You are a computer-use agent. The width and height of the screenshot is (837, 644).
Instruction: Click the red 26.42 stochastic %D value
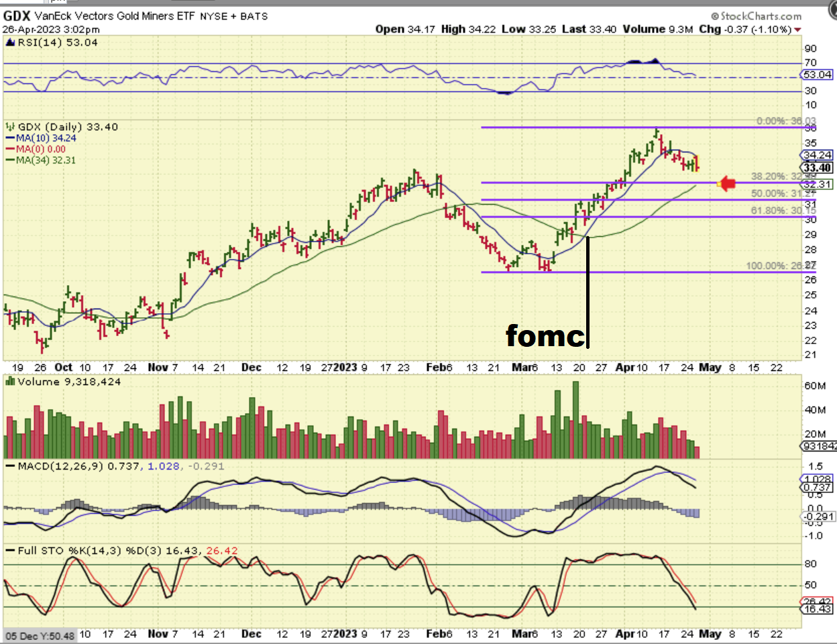pyautogui.click(x=221, y=551)
